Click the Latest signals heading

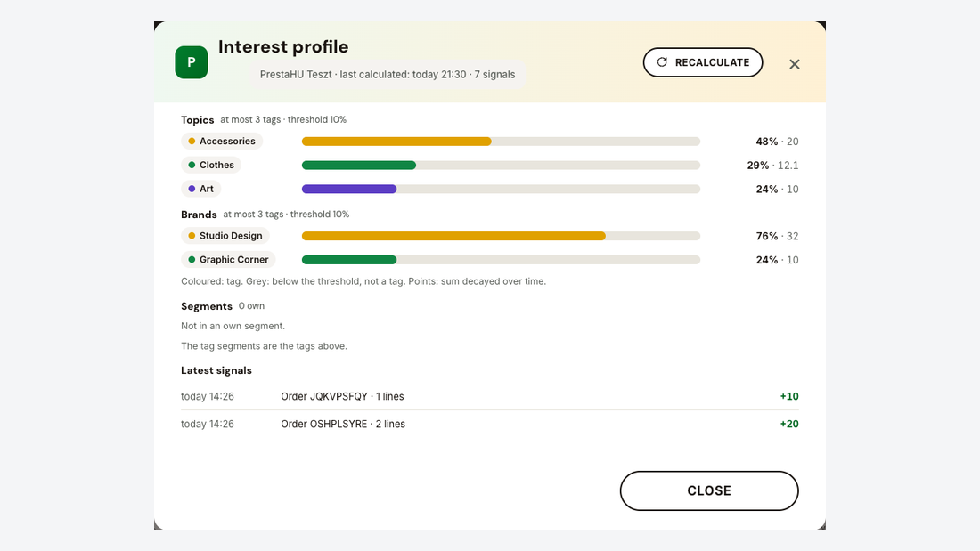[216, 370]
